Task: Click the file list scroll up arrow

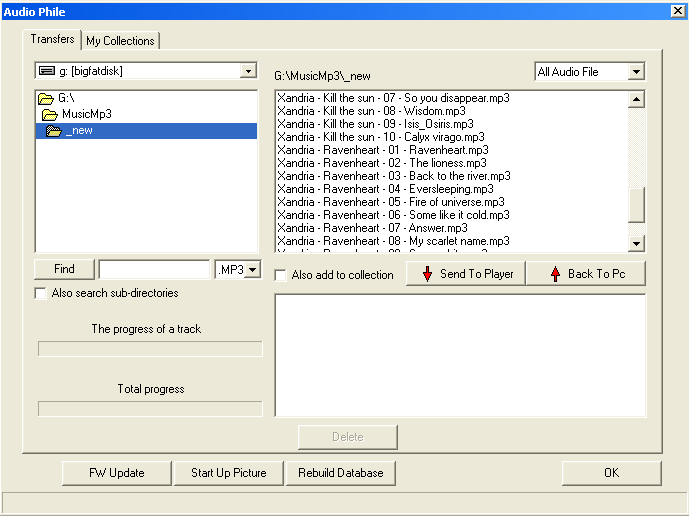Action: [636, 99]
